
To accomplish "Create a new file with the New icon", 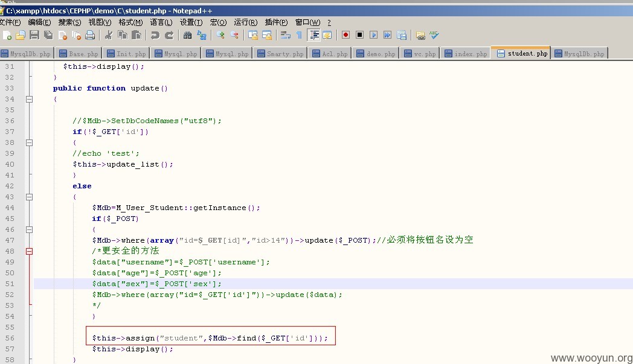I will click(7, 36).
